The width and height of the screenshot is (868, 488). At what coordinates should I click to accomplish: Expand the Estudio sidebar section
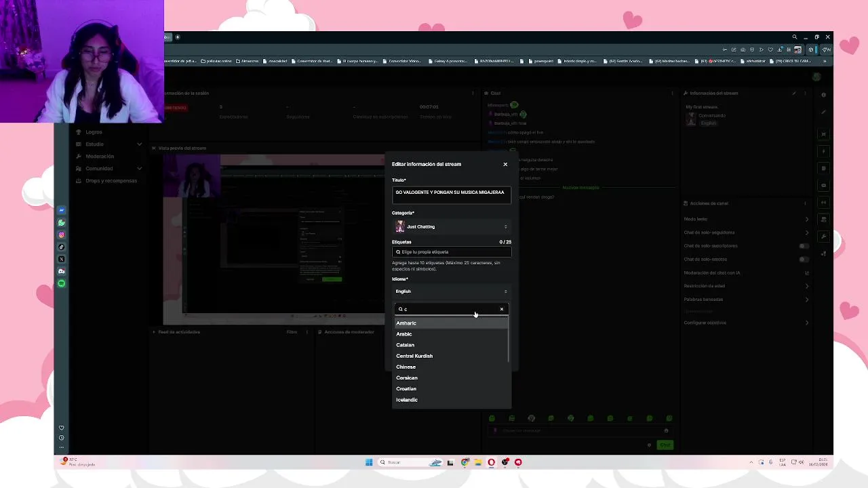coord(108,144)
